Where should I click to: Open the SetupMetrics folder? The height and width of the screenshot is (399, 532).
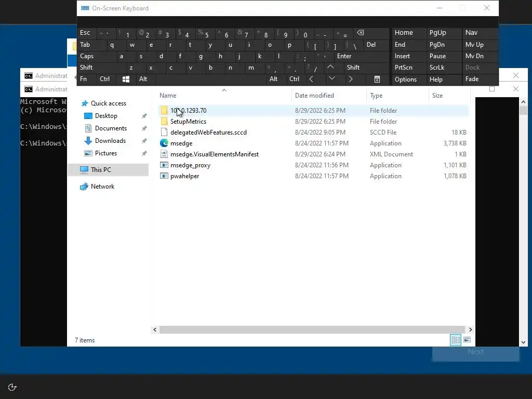[188, 122]
